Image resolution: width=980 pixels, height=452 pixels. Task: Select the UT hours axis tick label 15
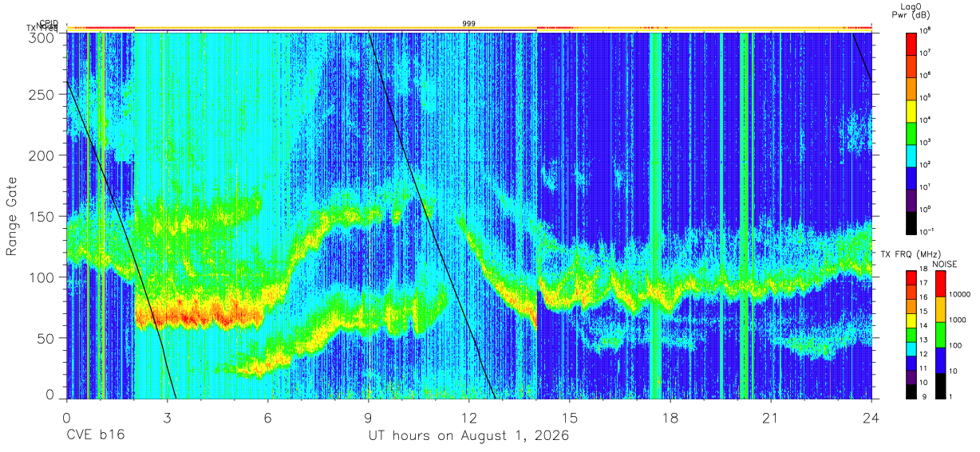[569, 417]
